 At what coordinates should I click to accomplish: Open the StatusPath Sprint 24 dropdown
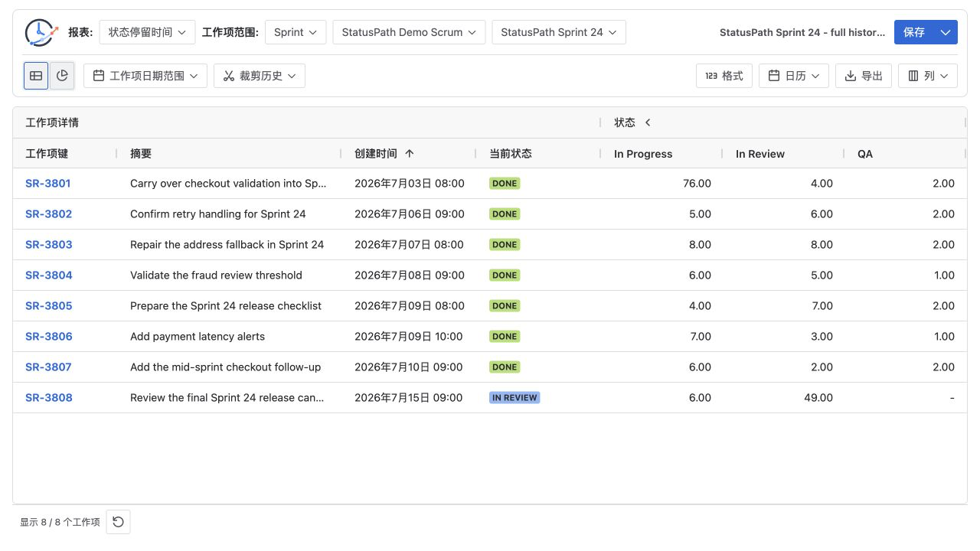[x=559, y=32]
